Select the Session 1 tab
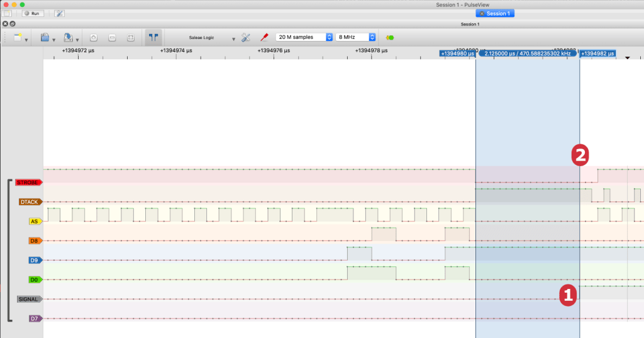 499,13
